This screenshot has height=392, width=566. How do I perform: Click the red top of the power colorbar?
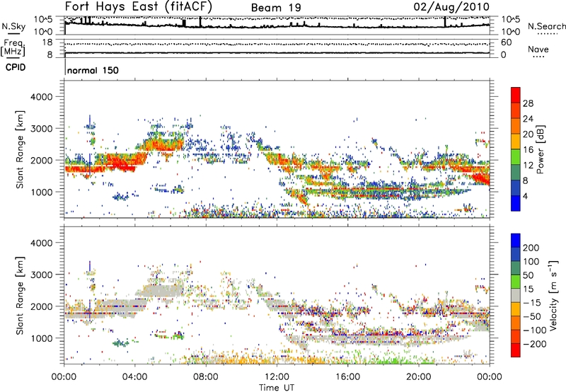click(516, 95)
